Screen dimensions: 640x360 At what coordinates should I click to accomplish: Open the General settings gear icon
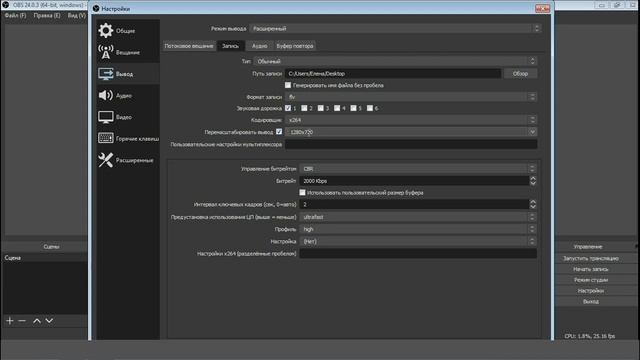106,31
